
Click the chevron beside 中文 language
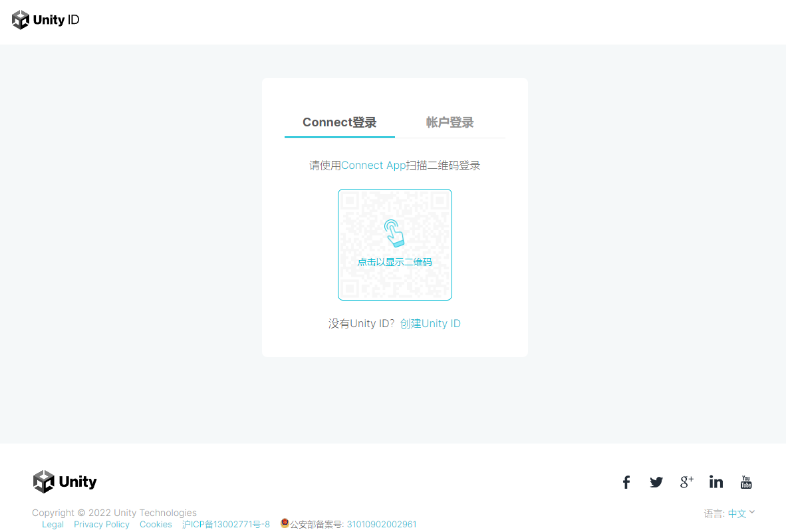click(752, 512)
